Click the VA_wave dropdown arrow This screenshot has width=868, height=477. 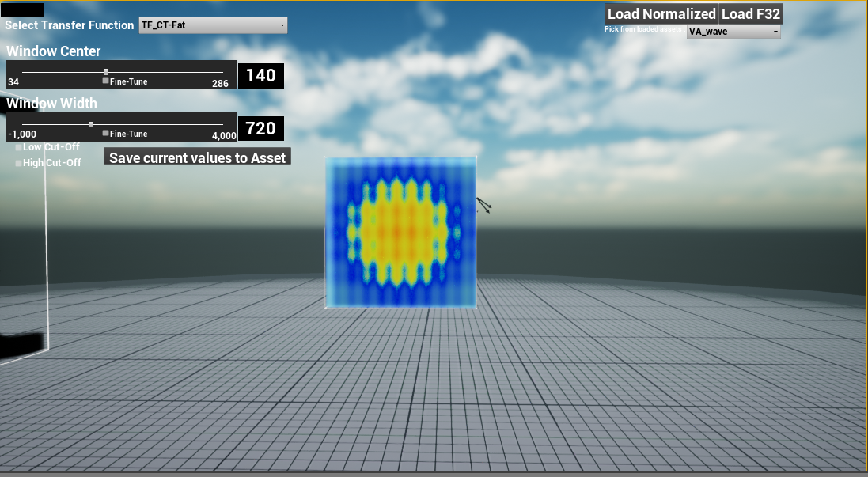775,32
